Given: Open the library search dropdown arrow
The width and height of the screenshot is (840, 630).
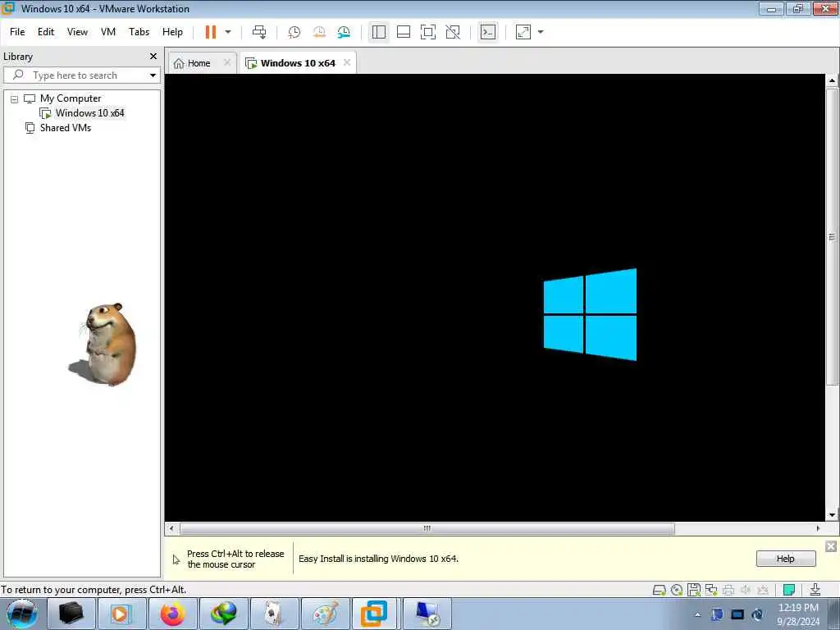Looking at the screenshot, I should 153,75.
